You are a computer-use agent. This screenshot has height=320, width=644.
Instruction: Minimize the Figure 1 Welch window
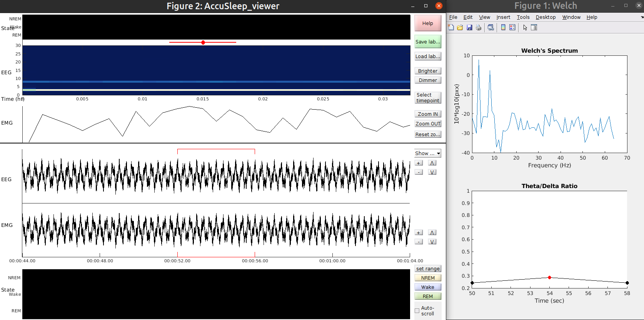pos(613,6)
